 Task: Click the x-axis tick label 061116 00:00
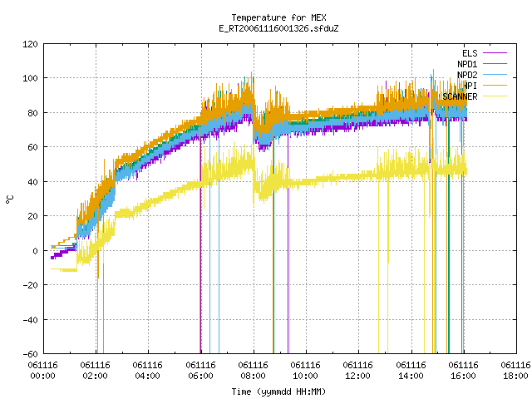[x=42, y=370]
